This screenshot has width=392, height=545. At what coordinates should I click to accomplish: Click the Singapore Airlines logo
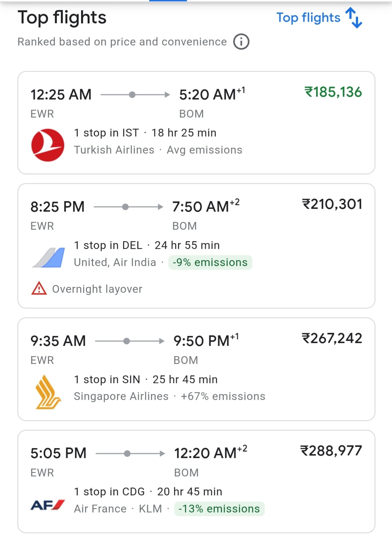[48, 392]
